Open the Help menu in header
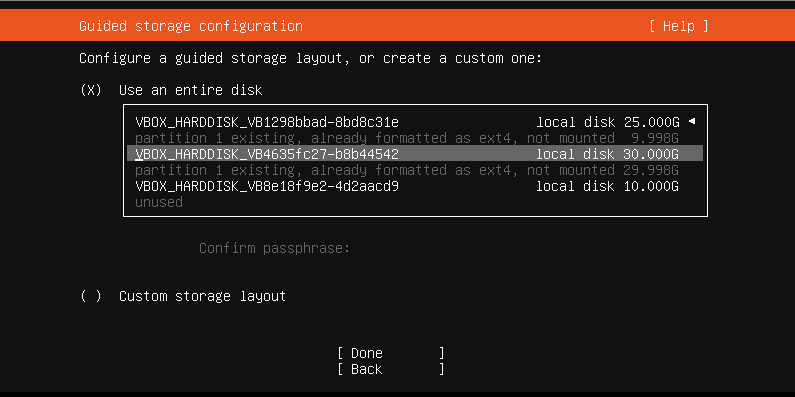Image resolution: width=795 pixels, height=397 pixels. coord(678,26)
